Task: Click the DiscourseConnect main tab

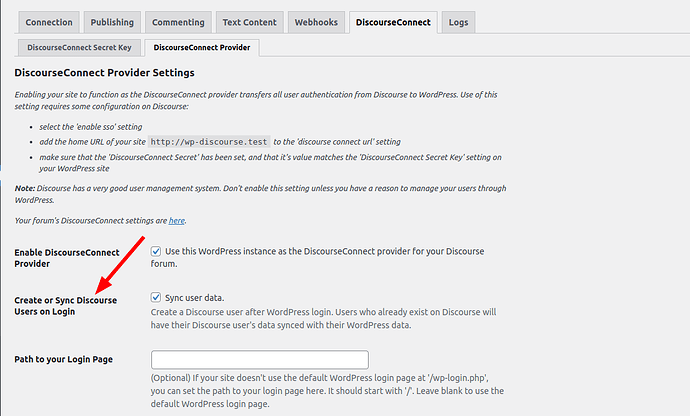Action: pos(393,22)
